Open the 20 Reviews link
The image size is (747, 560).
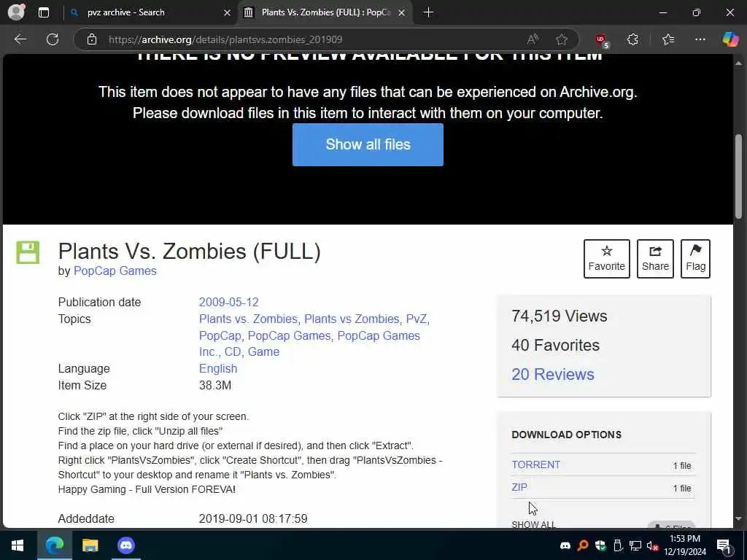pyautogui.click(x=553, y=374)
